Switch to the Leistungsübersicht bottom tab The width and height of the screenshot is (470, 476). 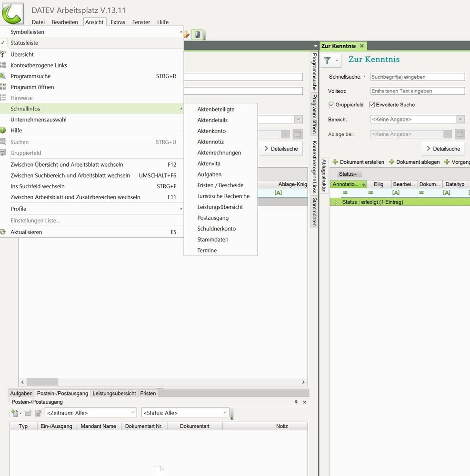click(x=114, y=394)
